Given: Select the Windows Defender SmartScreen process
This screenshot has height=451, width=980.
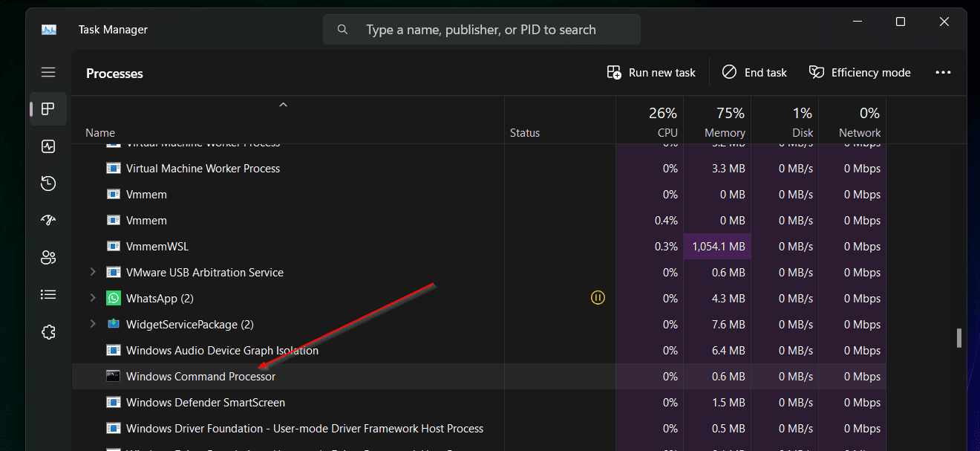Looking at the screenshot, I should point(206,402).
